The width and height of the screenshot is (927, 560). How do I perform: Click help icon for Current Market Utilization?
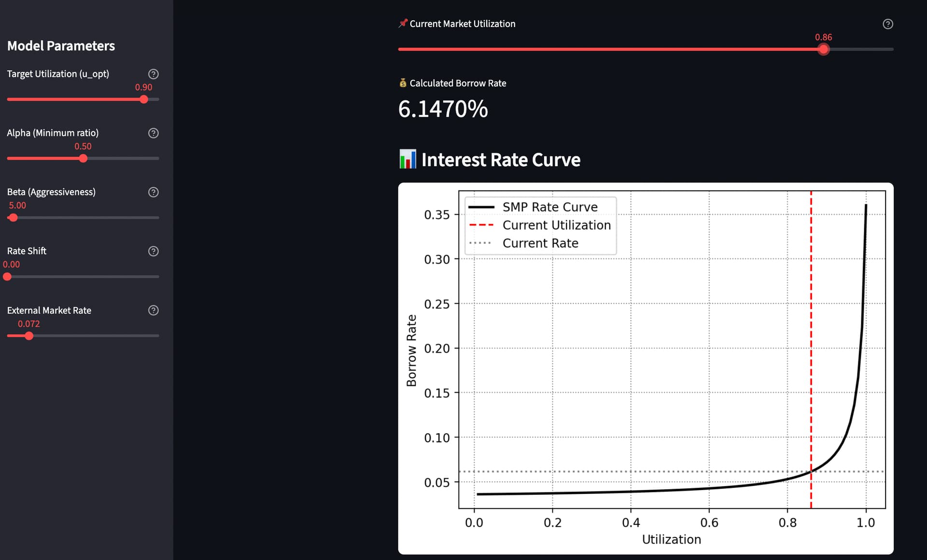point(887,24)
